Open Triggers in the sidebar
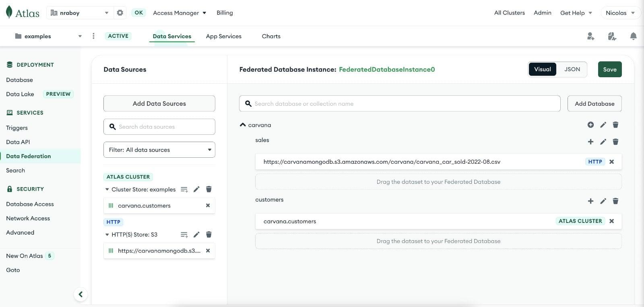The height and width of the screenshot is (307, 644). tap(17, 128)
